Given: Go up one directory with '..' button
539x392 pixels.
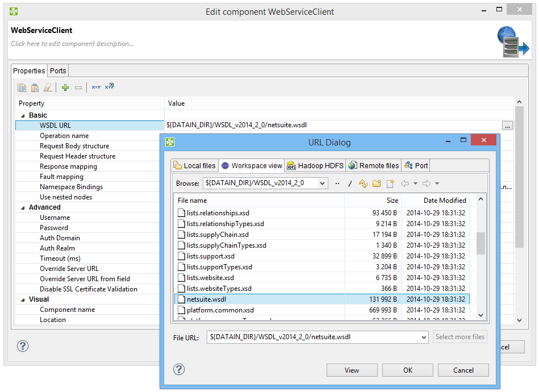Looking at the screenshot, I should (x=337, y=184).
